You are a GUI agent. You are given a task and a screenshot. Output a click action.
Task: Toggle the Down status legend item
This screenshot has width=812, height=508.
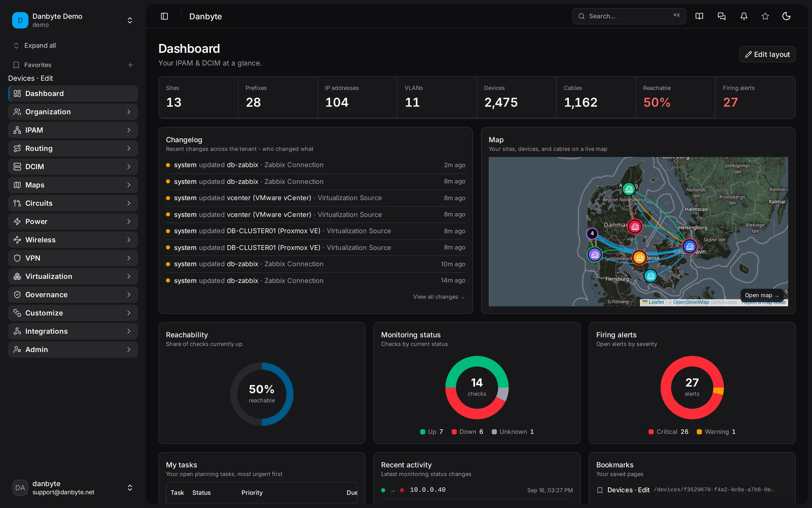(468, 432)
